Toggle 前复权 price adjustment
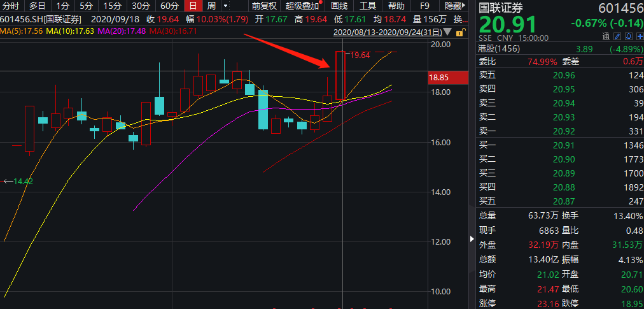644x309 pixels. (263, 6)
